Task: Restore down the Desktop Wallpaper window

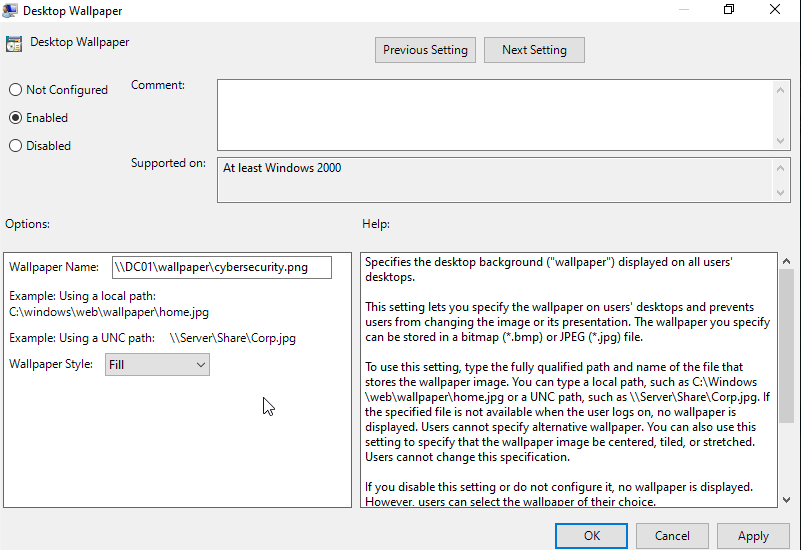Action: [729, 9]
